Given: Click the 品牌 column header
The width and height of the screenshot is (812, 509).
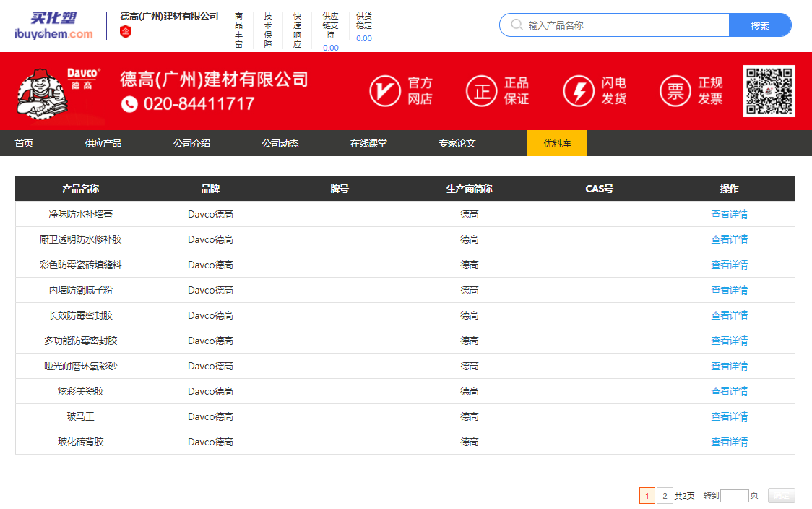Looking at the screenshot, I should [x=210, y=189].
